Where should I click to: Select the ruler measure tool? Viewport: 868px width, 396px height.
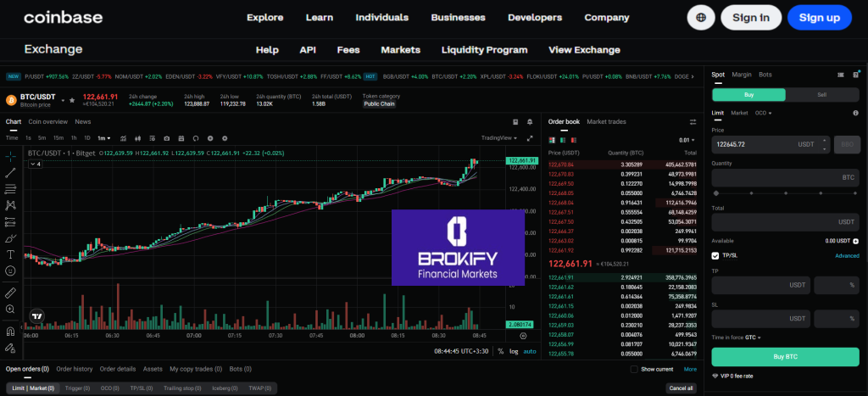click(10, 292)
